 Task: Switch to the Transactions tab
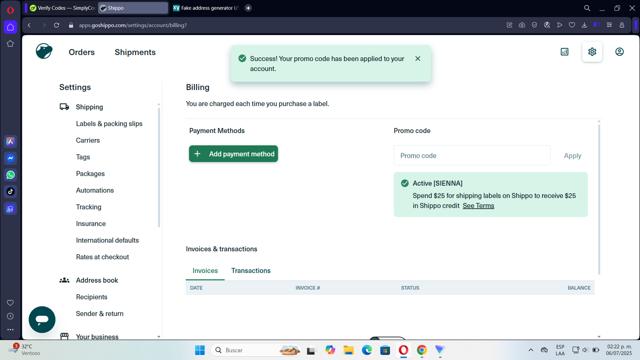[x=251, y=271]
